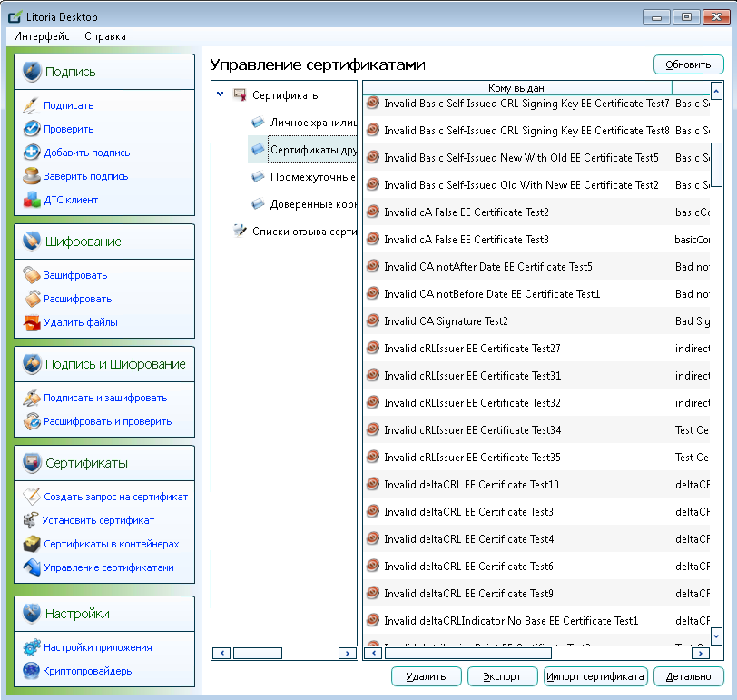Select row Invalid deltaCRL EE Certificate Test10
Viewport: 737px width, 700px height.
pyautogui.click(x=536, y=485)
